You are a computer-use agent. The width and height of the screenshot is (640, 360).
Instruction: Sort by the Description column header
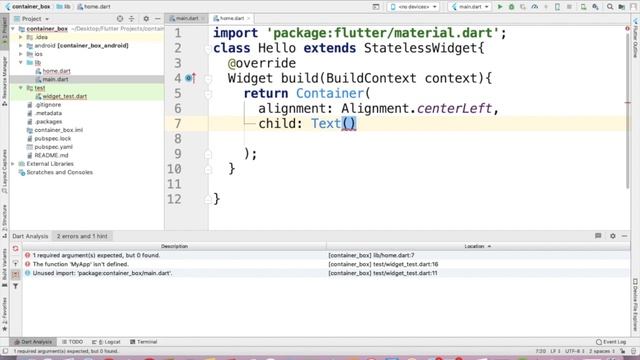174,246
